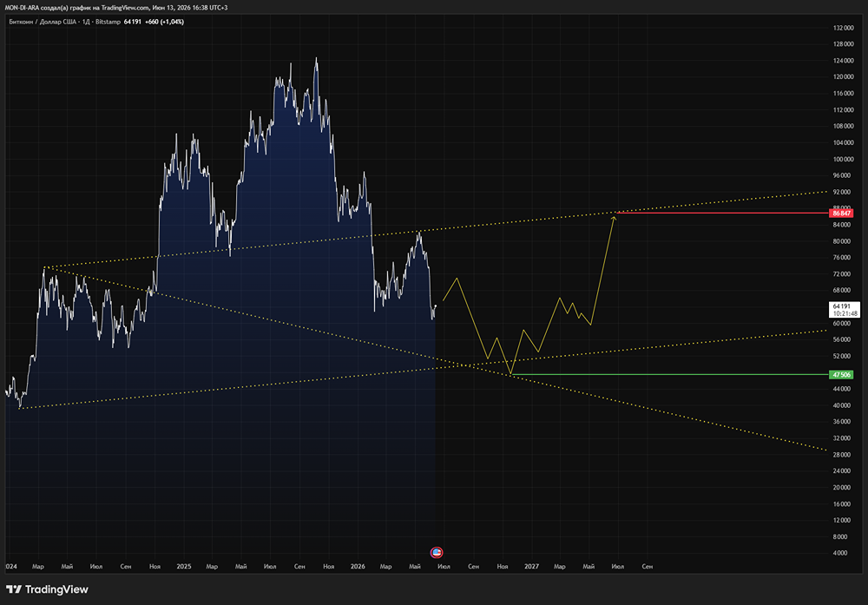Click the 108 000 price axis label
The width and height of the screenshot is (868, 605).
coord(843,126)
